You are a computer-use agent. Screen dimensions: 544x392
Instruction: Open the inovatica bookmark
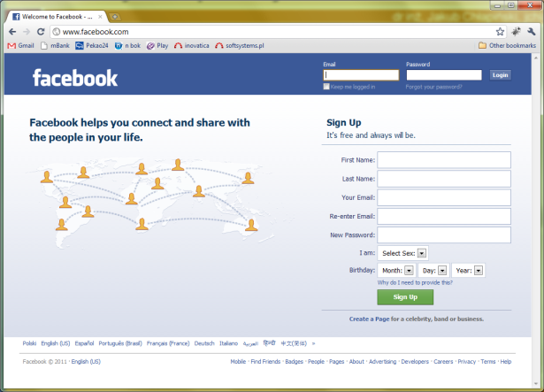pyautogui.click(x=192, y=45)
